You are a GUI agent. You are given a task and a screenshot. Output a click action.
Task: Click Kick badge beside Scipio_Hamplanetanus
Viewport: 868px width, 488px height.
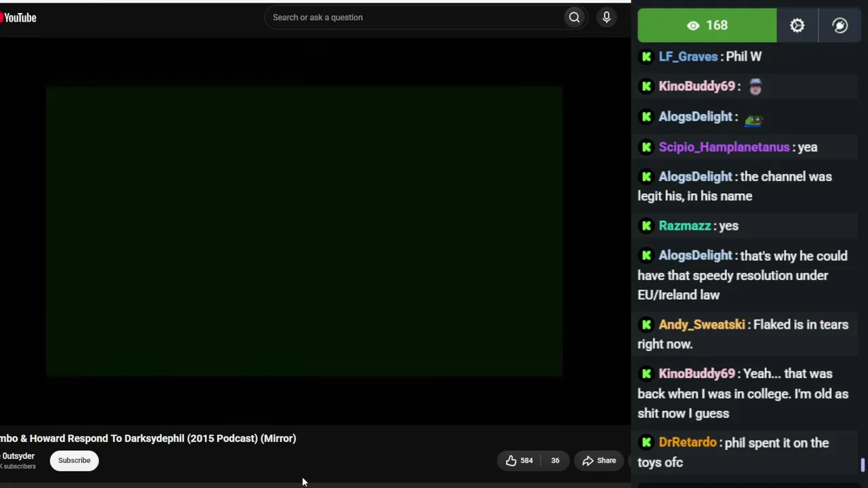(646, 147)
